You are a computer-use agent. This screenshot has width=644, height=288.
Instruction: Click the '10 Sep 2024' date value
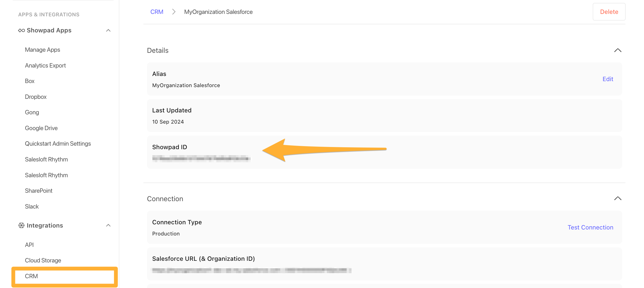tap(168, 122)
